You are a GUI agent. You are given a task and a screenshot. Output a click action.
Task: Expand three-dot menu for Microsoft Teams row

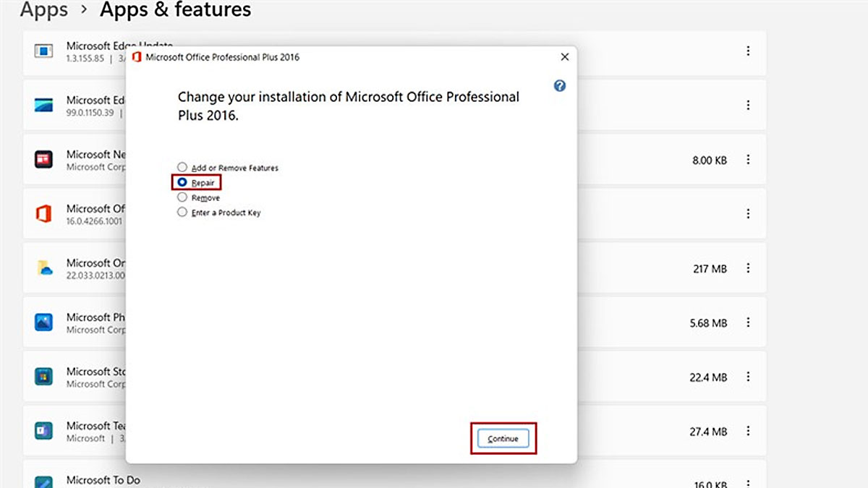(x=748, y=432)
